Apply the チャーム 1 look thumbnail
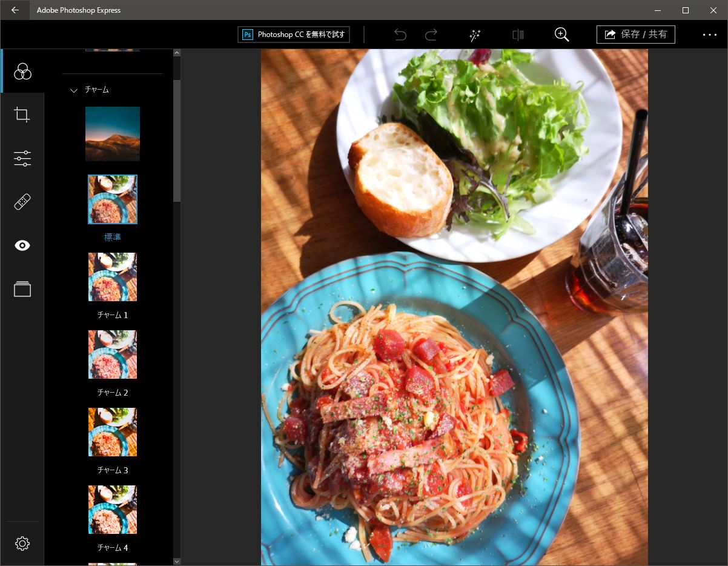The height and width of the screenshot is (566, 728). [x=113, y=277]
